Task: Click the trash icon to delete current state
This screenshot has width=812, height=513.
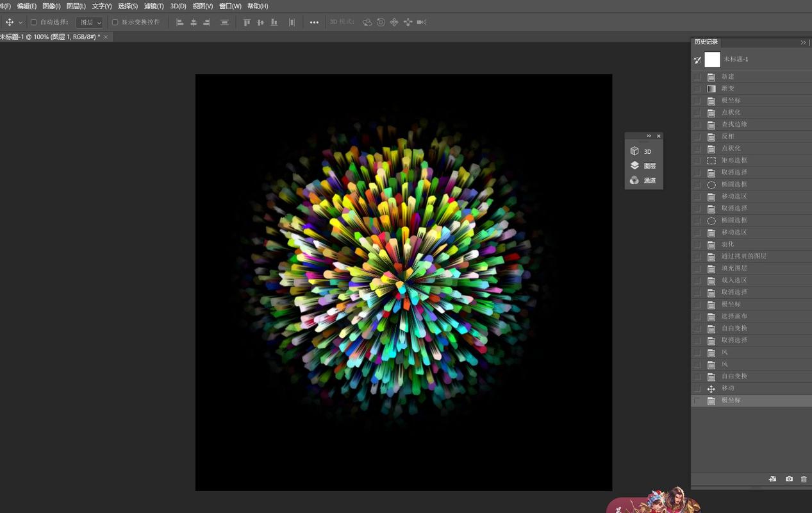Action: coord(804,479)
